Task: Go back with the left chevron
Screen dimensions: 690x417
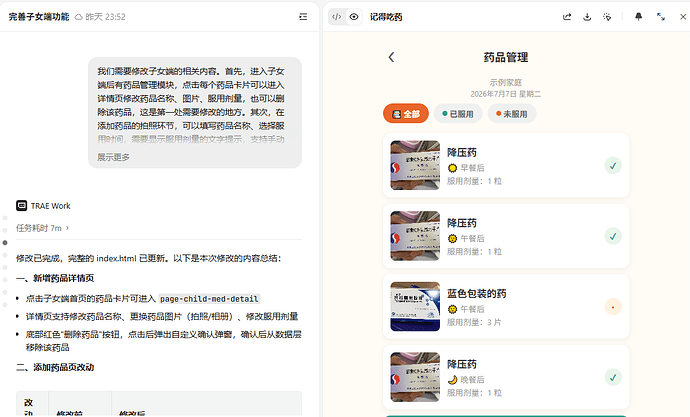Action: (x=391, y=57)
